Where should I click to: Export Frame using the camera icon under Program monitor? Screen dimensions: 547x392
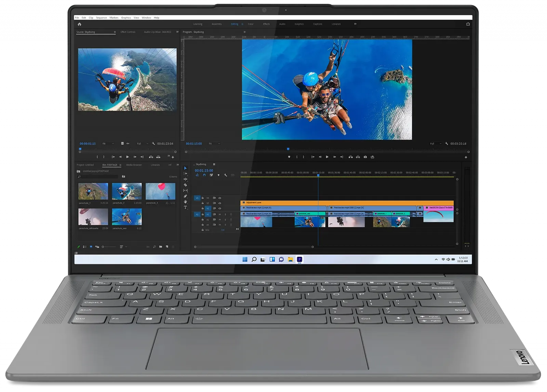[365, 156]
